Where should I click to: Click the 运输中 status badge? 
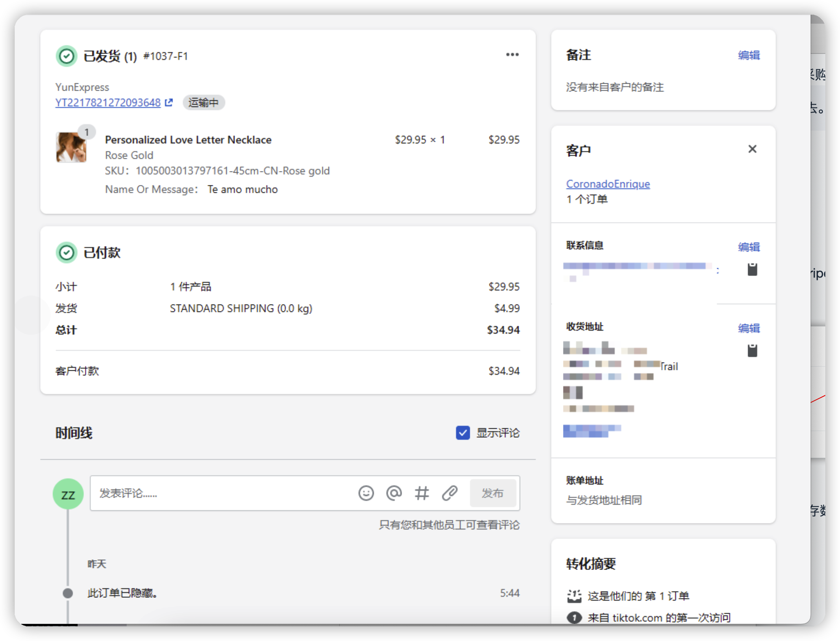[203, 103]
